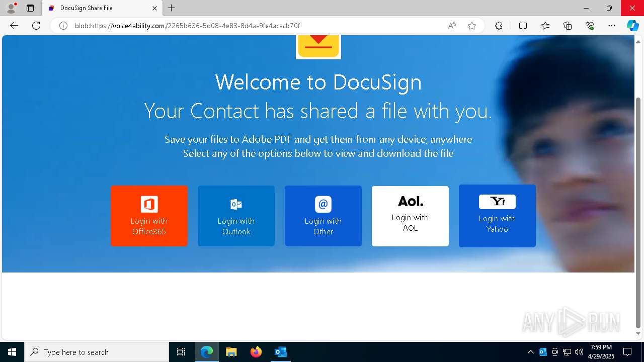The image size is (644, 362).
Task: Close the DocuSign Share File tab
Action: click(154, 8)
